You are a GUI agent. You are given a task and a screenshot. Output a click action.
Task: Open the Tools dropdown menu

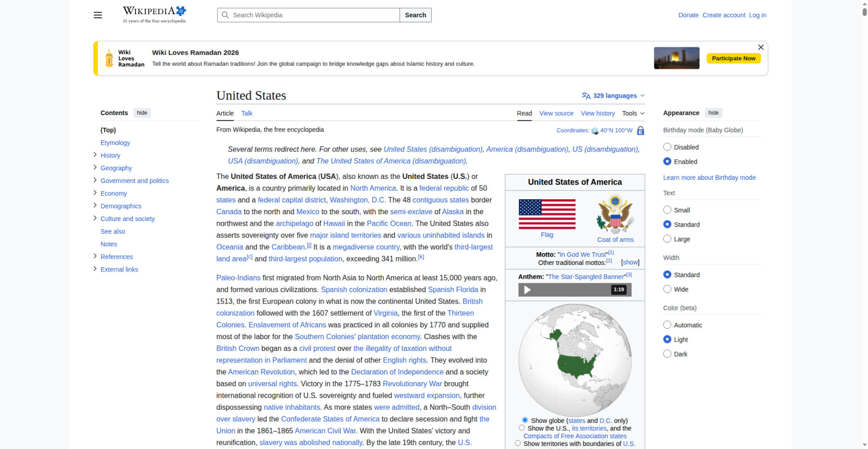(x=633, y=113)
